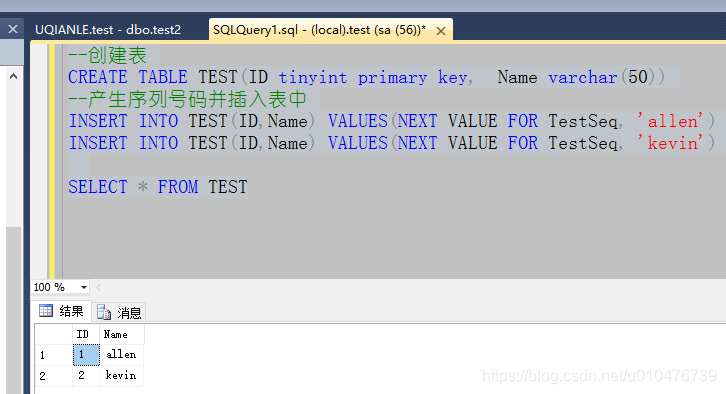
Task: Click the --创建表 comment line
Action: point(107,56)
